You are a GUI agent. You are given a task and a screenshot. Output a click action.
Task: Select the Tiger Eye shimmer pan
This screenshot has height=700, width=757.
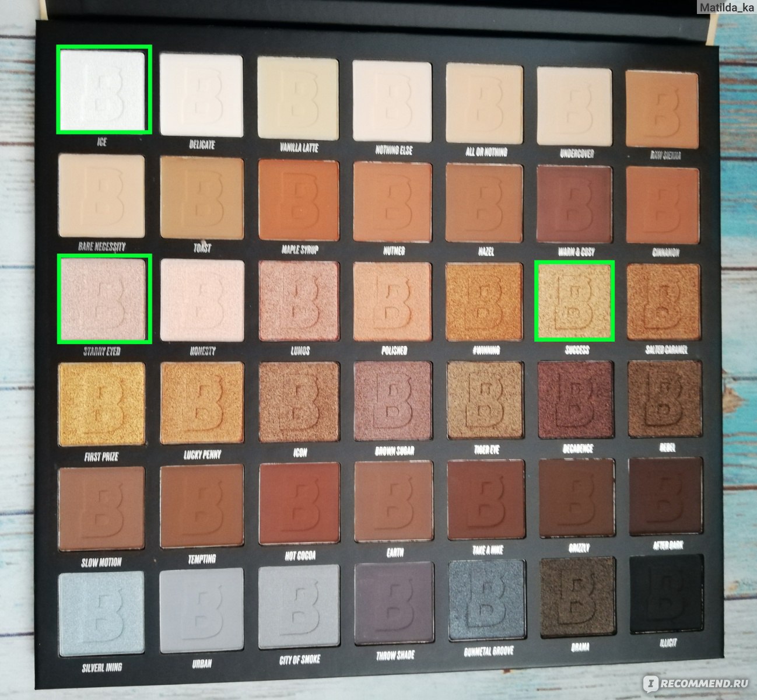coord(486,400)
